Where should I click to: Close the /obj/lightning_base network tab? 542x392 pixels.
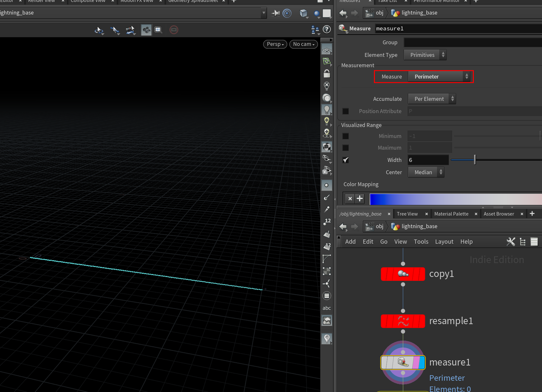388,214
